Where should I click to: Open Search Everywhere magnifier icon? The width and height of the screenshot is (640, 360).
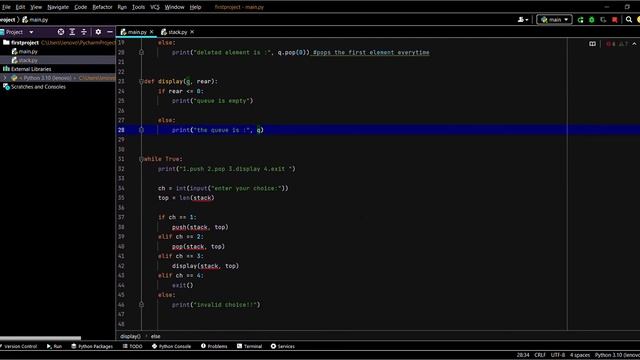[x=629, y=19]
